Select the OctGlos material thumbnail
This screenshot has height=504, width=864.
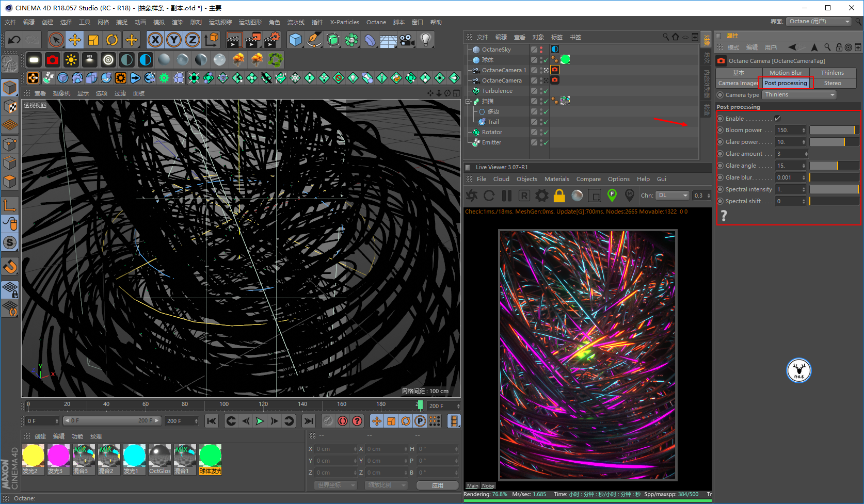(159, 459)
